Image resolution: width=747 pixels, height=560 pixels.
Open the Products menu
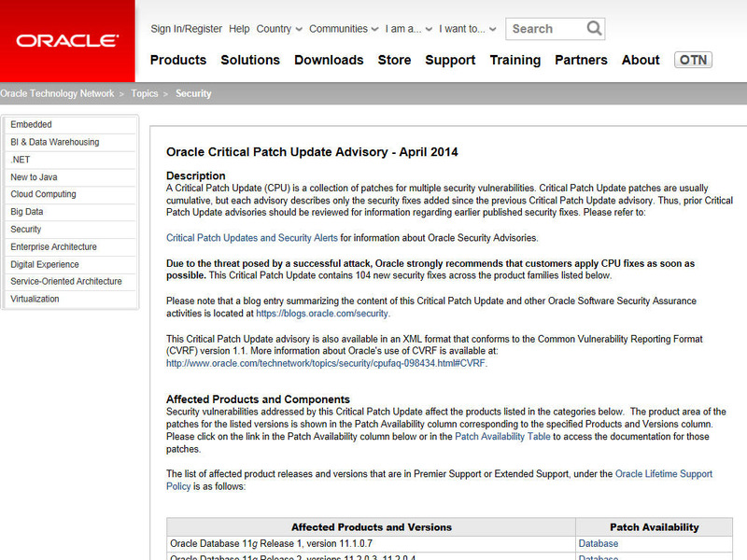pos(177,60)
